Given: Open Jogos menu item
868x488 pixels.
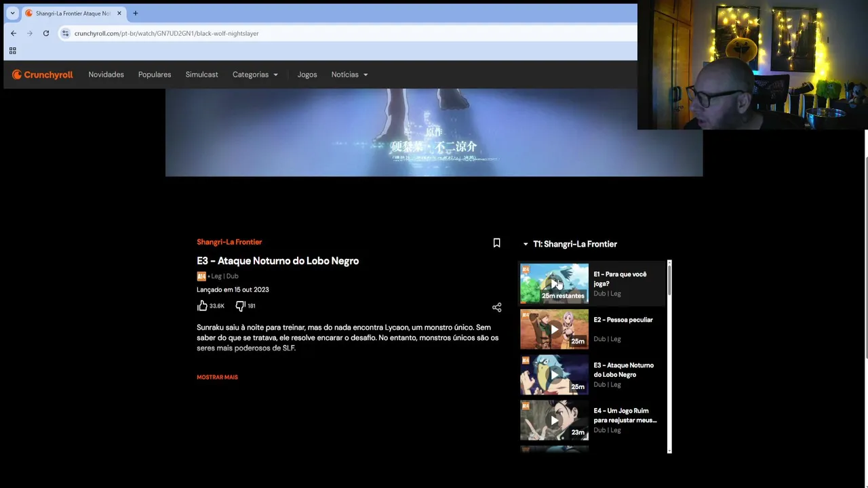Looking at the screenshot, I should coord(307,75).
